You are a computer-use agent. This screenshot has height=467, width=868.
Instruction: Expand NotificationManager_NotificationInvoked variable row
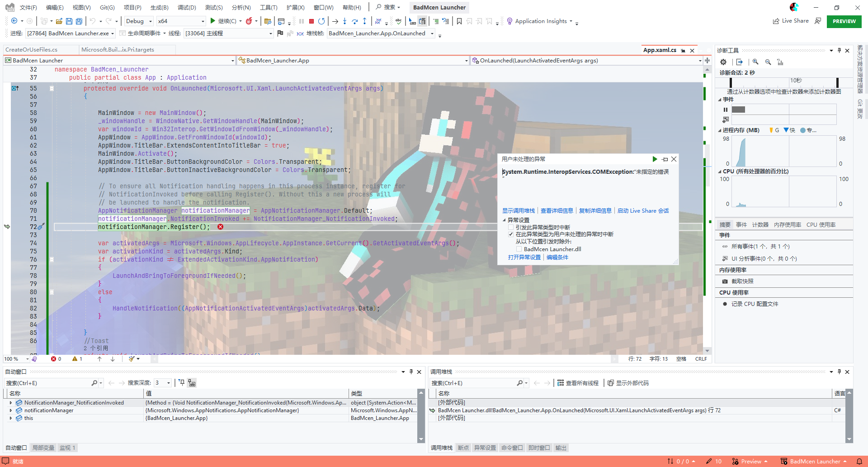(11, 403)
